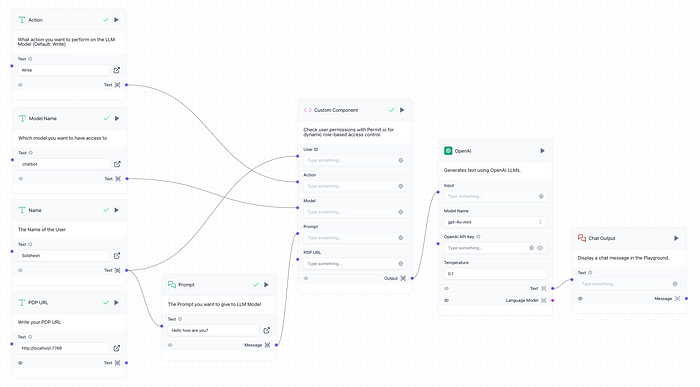Image resolution: width=700 pixels, height=387 pixels.
Task: Click the pink Language Model output handle
Action: tap(552, 300)
